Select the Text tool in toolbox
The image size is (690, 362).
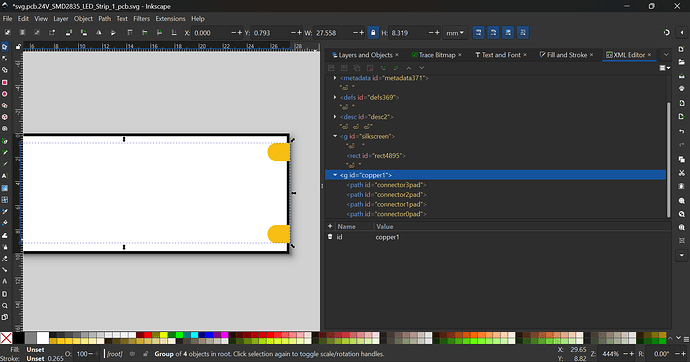(5, 176)
